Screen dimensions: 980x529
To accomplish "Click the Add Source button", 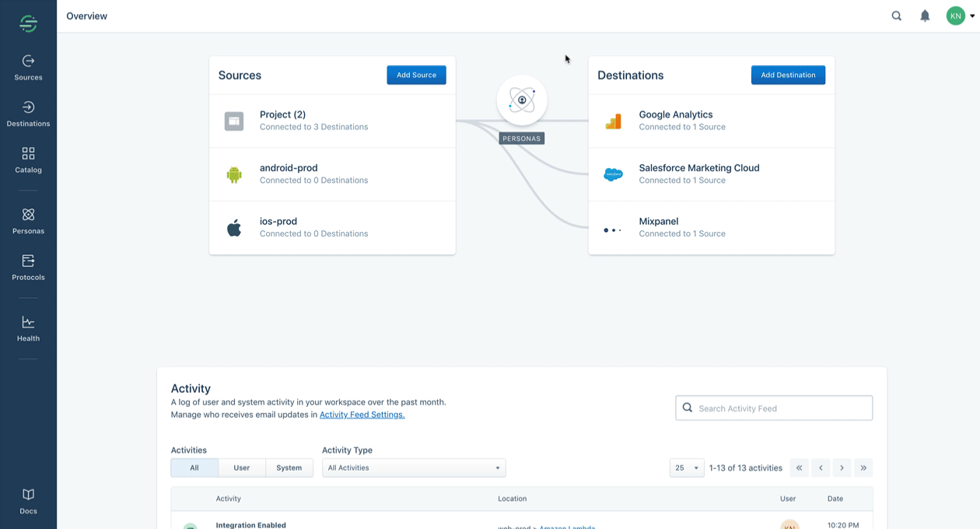I will coord(416,75).
